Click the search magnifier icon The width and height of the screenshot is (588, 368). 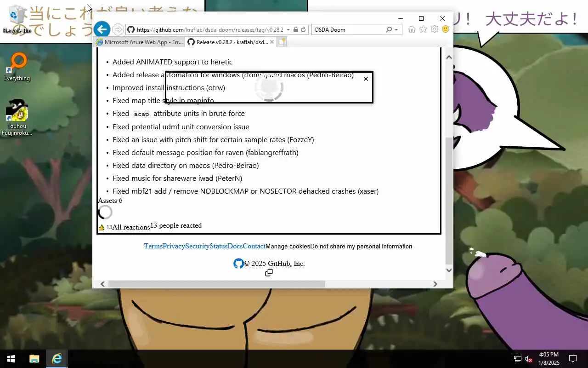tap(390, 29)
